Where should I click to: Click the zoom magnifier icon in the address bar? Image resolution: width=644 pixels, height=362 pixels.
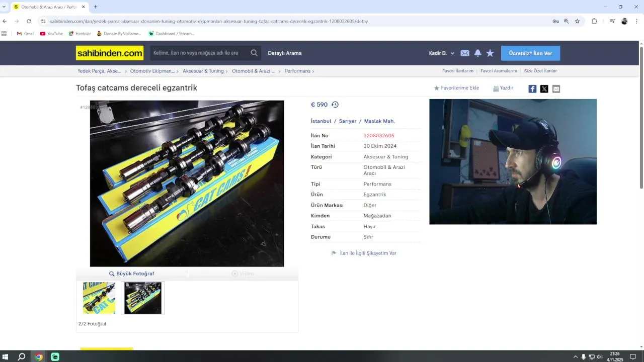[x=567, y=21]
